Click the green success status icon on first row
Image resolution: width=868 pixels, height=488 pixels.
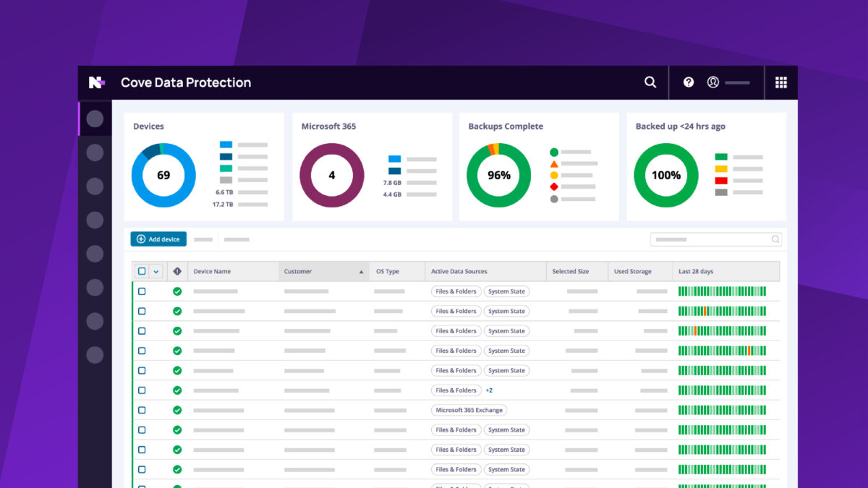click(177, 291)
